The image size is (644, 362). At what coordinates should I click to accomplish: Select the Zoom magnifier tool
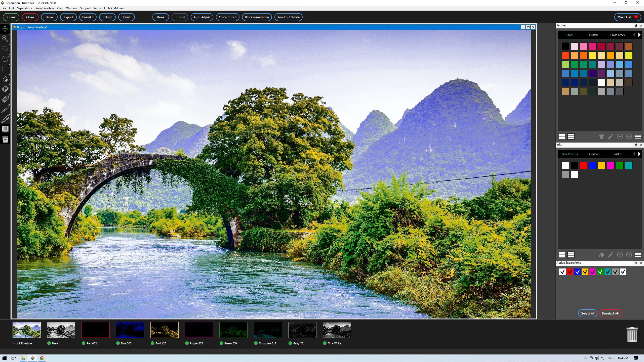point(5,38)
